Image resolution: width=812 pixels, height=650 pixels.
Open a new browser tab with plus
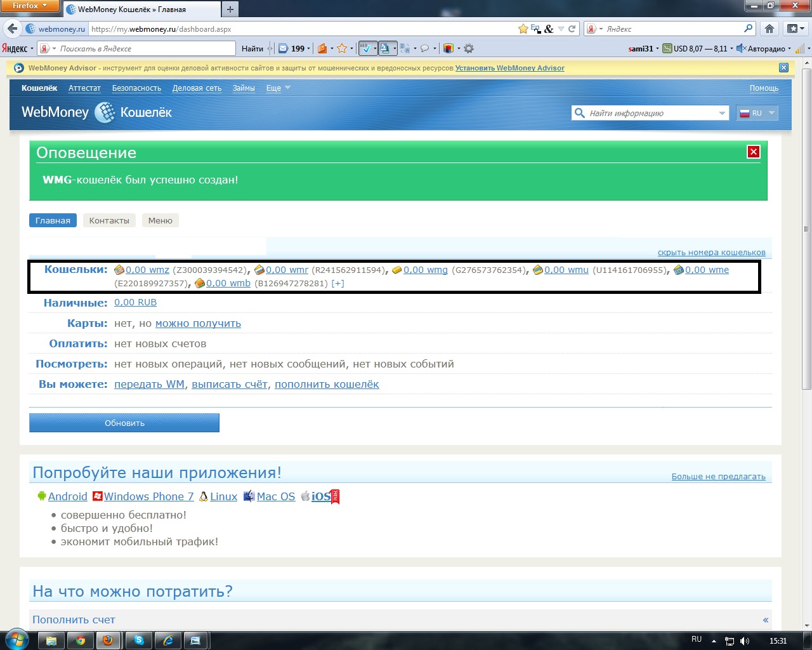click(x=230, y=9)
